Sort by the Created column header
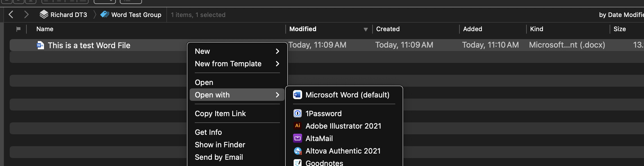 pos(388,29)
